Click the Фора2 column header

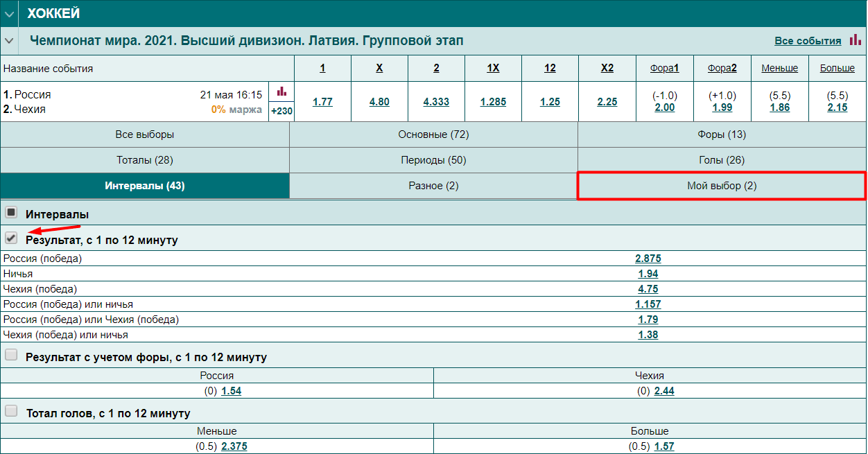[x=722, y=68]
